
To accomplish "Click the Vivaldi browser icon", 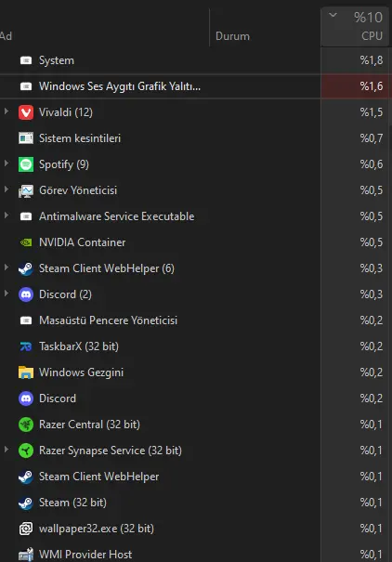I will click(26, 112).
